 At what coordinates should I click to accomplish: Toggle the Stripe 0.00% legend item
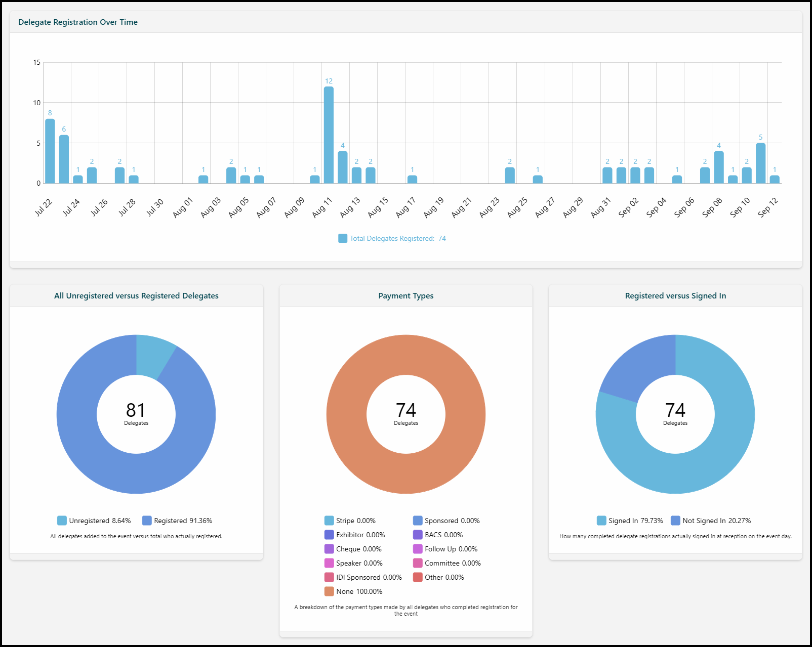[350, 521]
